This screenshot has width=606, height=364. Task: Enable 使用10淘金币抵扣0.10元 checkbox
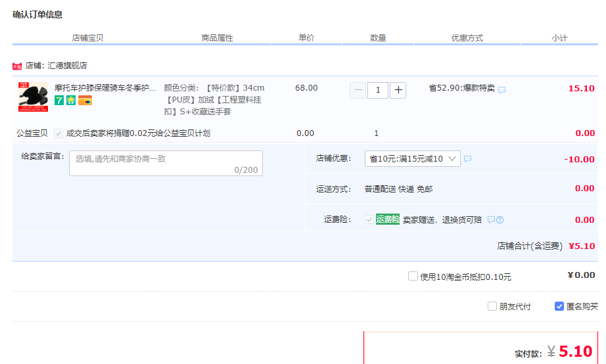pos(413,276)
